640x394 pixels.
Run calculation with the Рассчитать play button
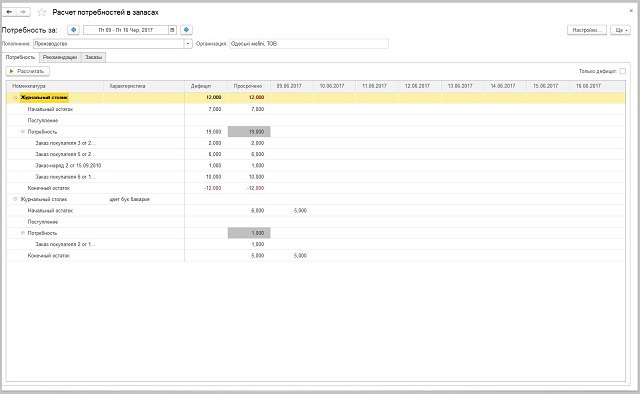tap(28, 71)
